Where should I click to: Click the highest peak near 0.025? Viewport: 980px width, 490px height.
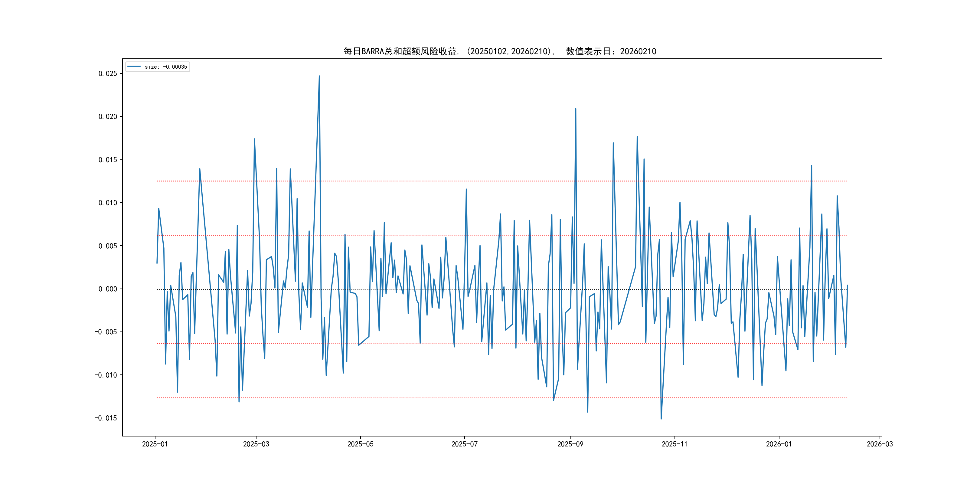tap(319, 76)
